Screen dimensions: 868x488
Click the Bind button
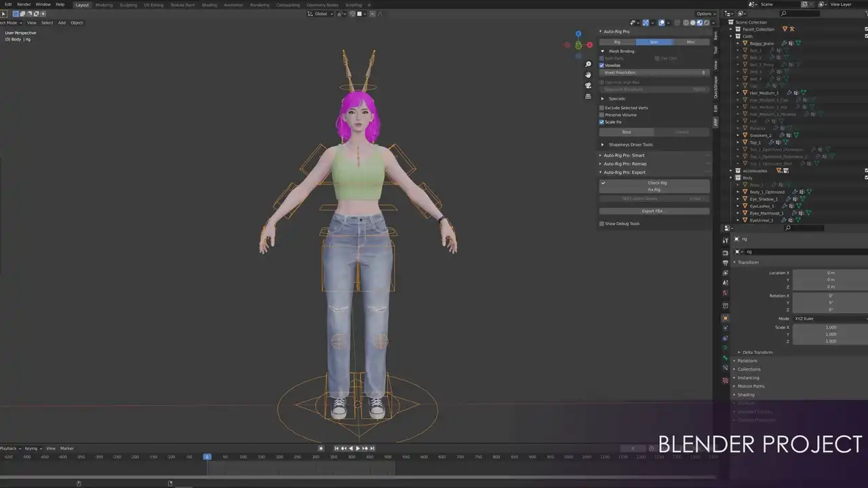click(626, 132)
